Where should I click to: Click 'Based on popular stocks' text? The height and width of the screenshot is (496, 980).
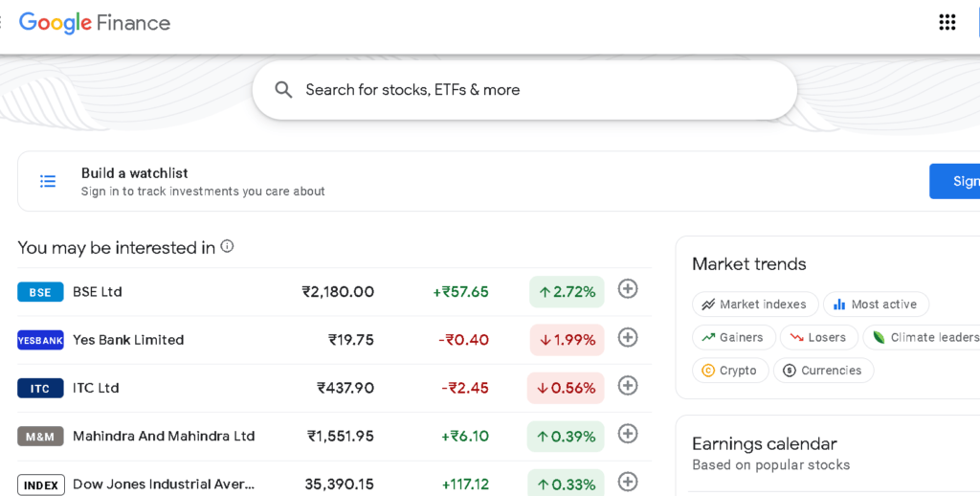[770, 465]
